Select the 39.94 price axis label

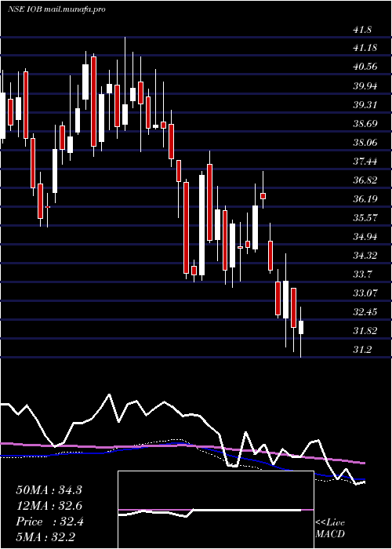(365, 85)
